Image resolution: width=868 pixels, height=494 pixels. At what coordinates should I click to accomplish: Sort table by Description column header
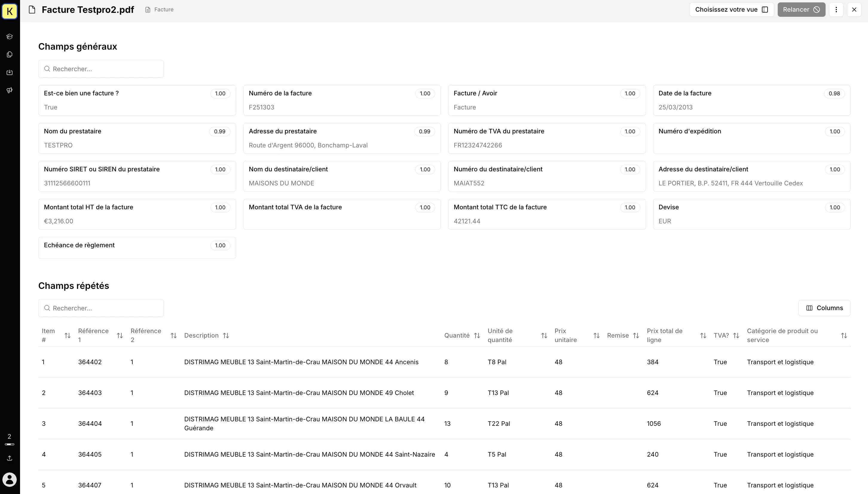point(226,336)
